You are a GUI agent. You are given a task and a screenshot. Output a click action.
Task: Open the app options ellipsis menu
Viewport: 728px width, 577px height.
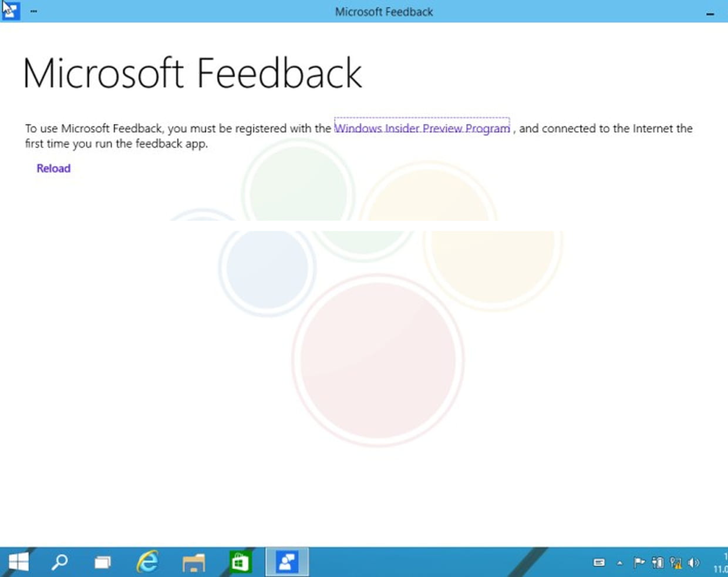point(33,11)
